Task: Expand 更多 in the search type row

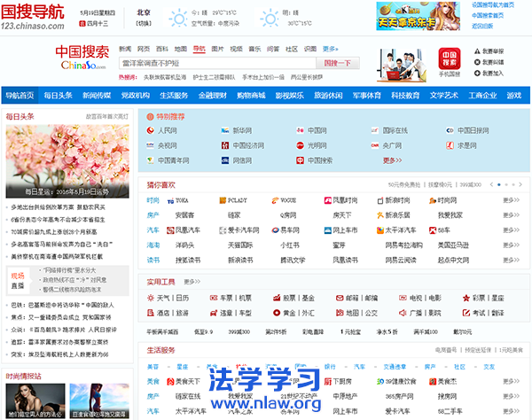Action: [x=330, y=49]
